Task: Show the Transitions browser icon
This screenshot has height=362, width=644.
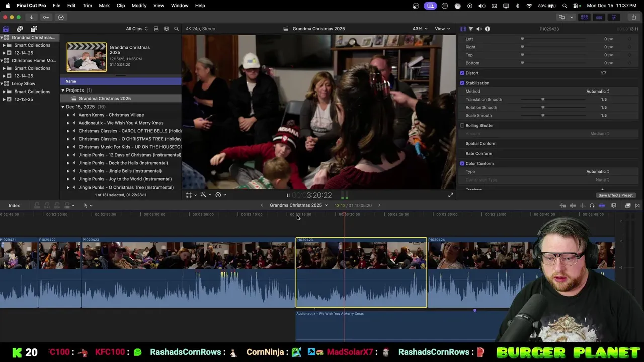Action: point(637,205)
